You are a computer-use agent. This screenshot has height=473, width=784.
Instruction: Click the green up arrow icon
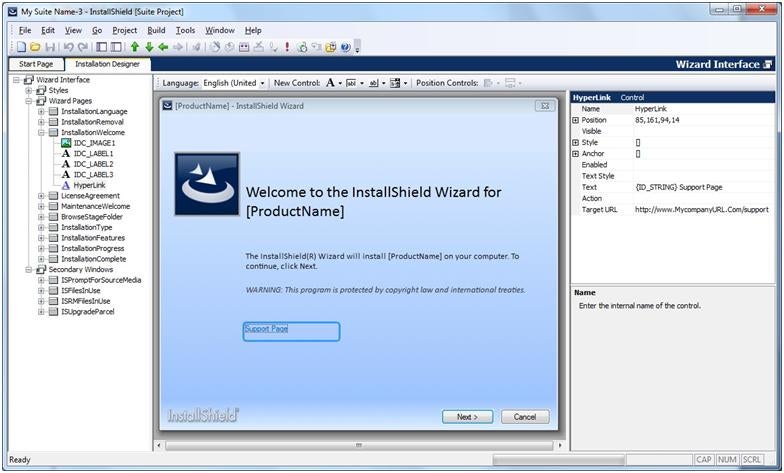point(134,47)
